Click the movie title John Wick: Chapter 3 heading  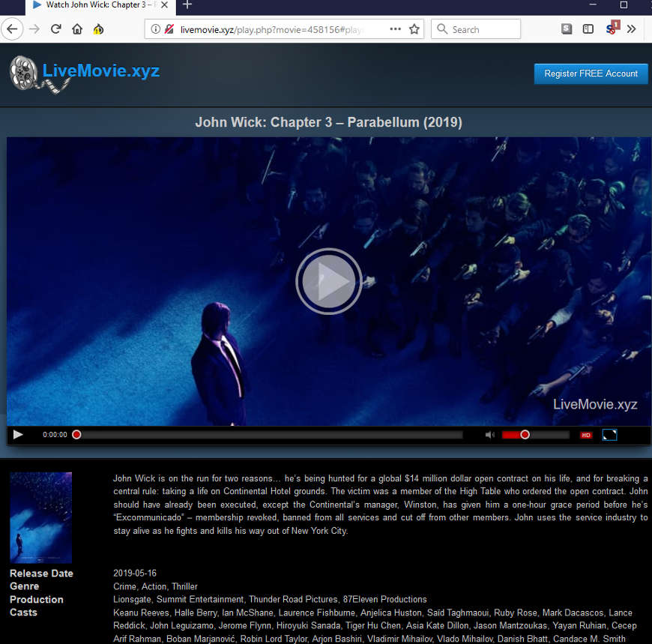tap(328, 122)
